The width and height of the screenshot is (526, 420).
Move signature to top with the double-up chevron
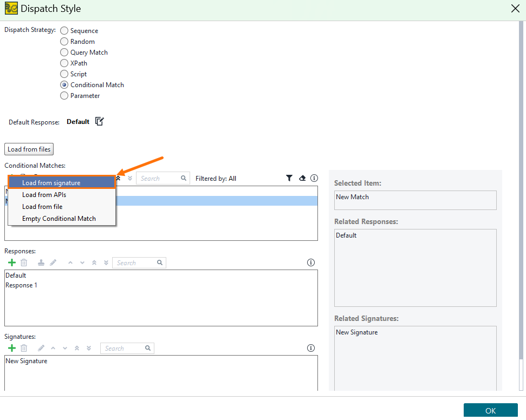[77, 348]
